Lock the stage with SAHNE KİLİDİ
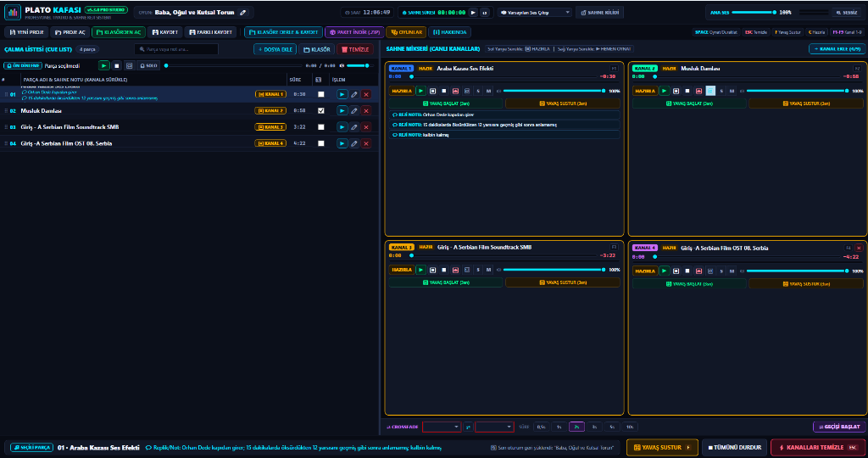Image resolution: width=868 pixels, height=458 pixels. [x=600, y=12]
